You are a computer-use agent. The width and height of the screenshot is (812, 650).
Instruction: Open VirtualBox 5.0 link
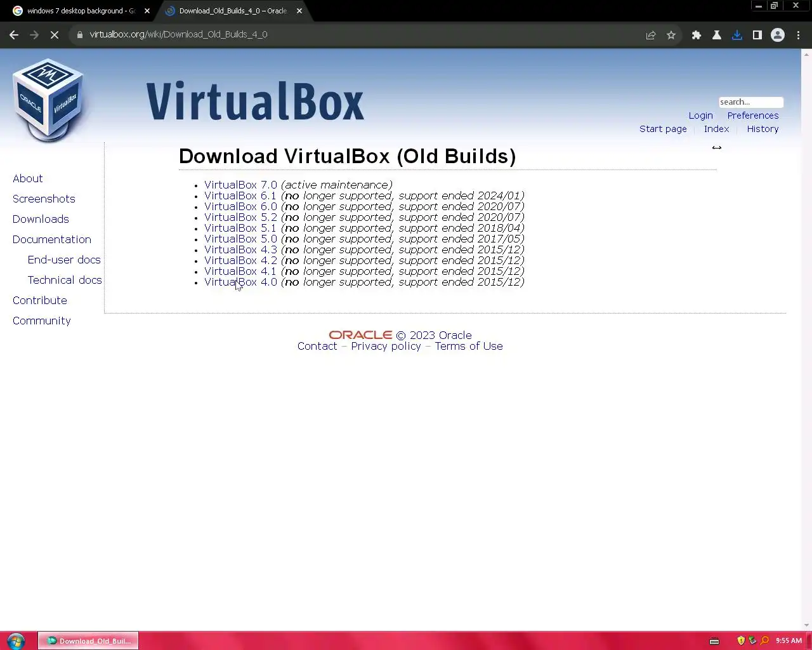click(x=240, y=239)
